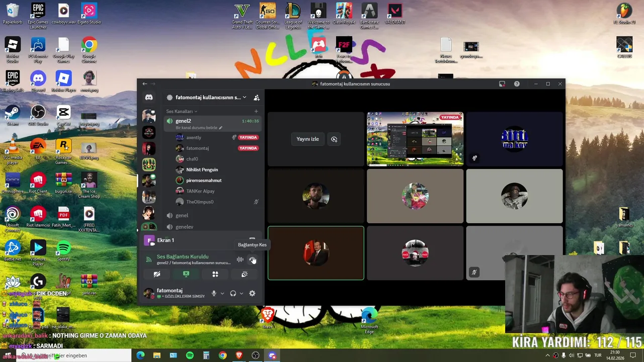Mute the microphone in user panel
644x362 pixels.
tap(214, 293)
